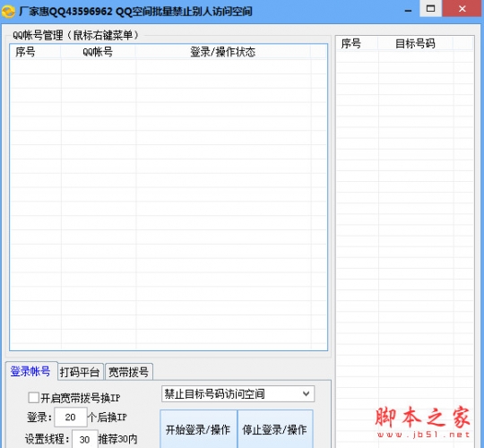484x448 pixels.
Task: Switch to the 打码平台 tab
Action: [x=80, y=372]
